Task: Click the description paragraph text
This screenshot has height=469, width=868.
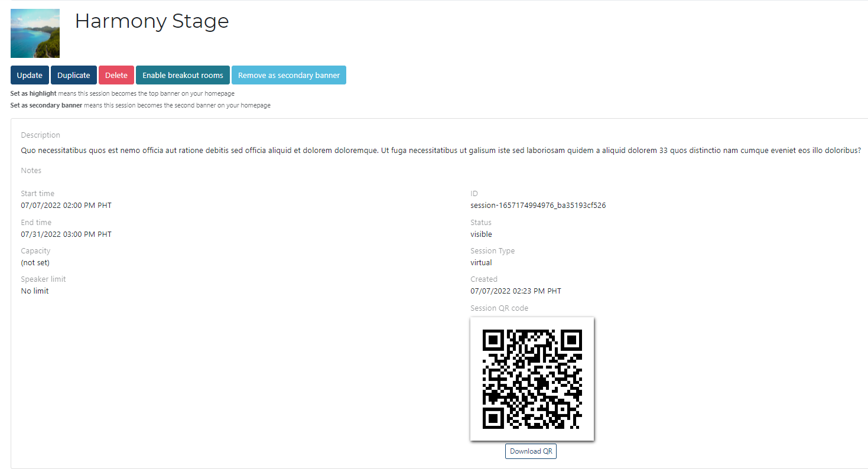Action: point(440,150)
